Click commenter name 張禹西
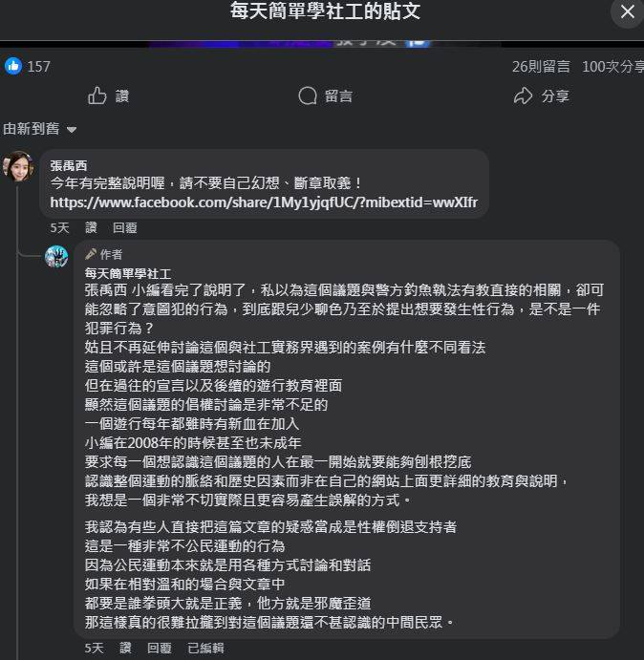644x660 pixels. click(x=69, y=166)
